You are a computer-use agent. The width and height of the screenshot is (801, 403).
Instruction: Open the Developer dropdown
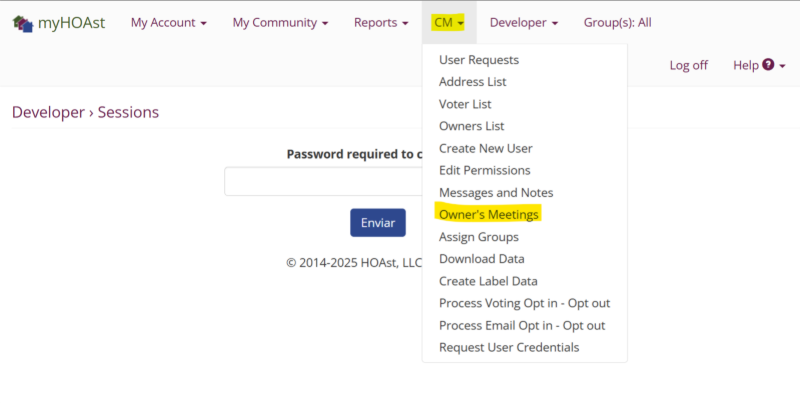point(524,22)
